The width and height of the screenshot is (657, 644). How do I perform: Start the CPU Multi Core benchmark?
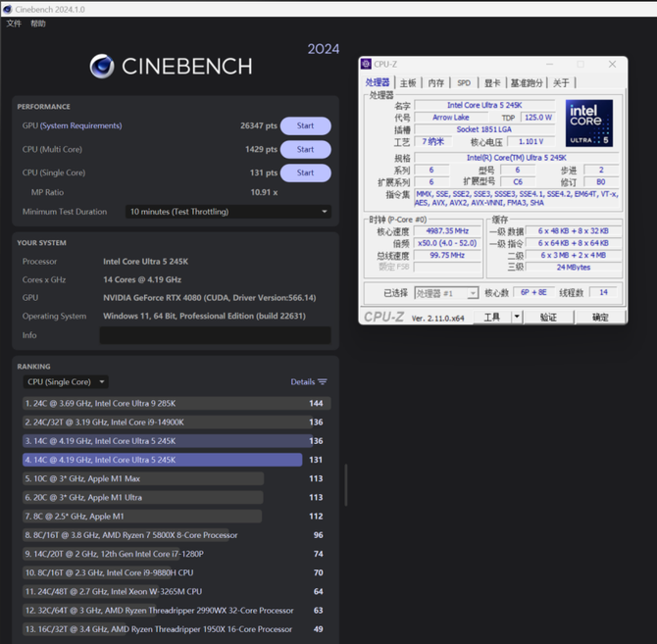point(305,150)
